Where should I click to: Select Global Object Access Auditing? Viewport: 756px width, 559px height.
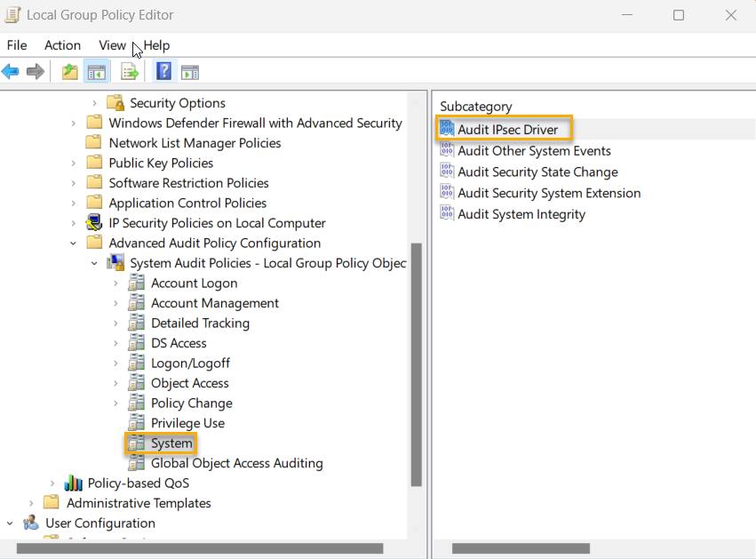[x=224, y=463]
